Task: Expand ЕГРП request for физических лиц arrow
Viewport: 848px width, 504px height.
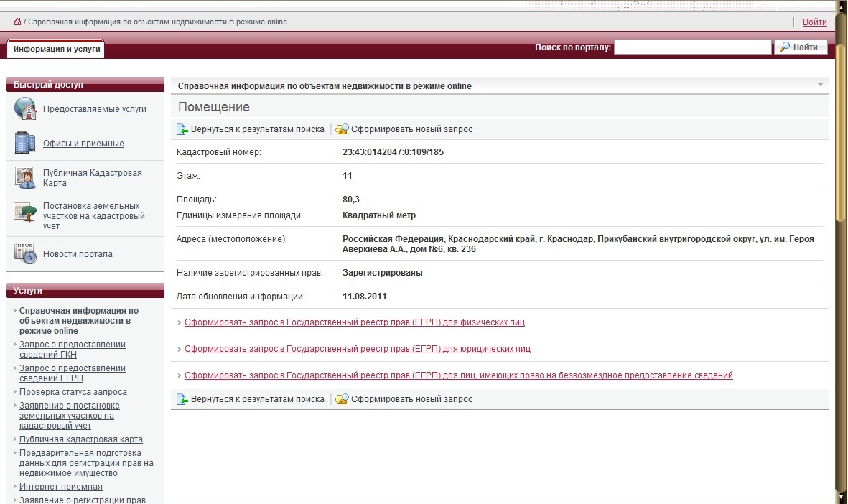Action: point(180,323)
